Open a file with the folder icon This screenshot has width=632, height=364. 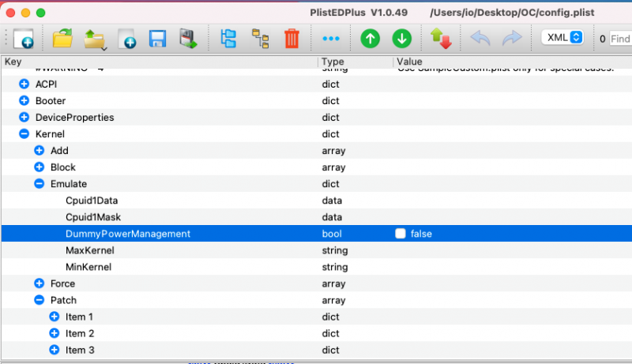coord(62,38)
